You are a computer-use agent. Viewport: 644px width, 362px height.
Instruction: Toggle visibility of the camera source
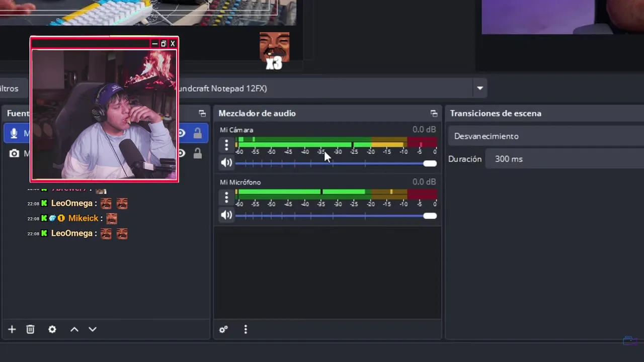pyautogui.click(x=181, y=153)
